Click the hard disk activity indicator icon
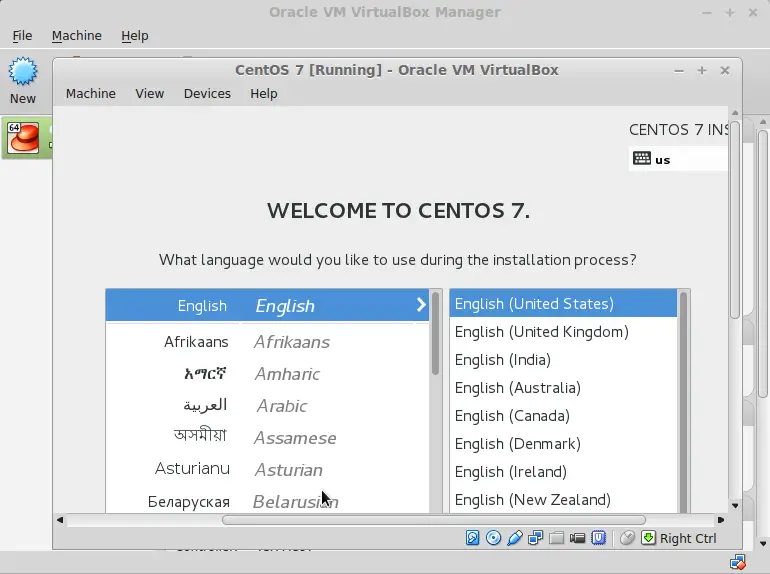The height and width of the screenshot is (574, 770). [x=472, y=538]
